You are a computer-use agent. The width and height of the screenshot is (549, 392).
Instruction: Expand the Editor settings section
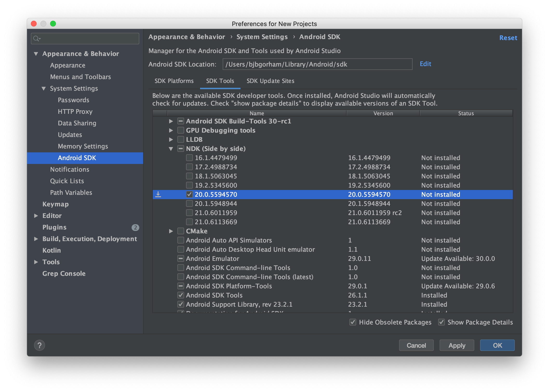pyautogui.click(x=36, y=216)
